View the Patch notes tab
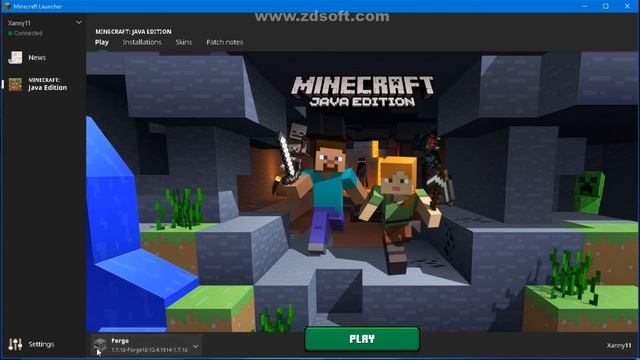This screenshot has width=640, height=360. tap(224, 42)
